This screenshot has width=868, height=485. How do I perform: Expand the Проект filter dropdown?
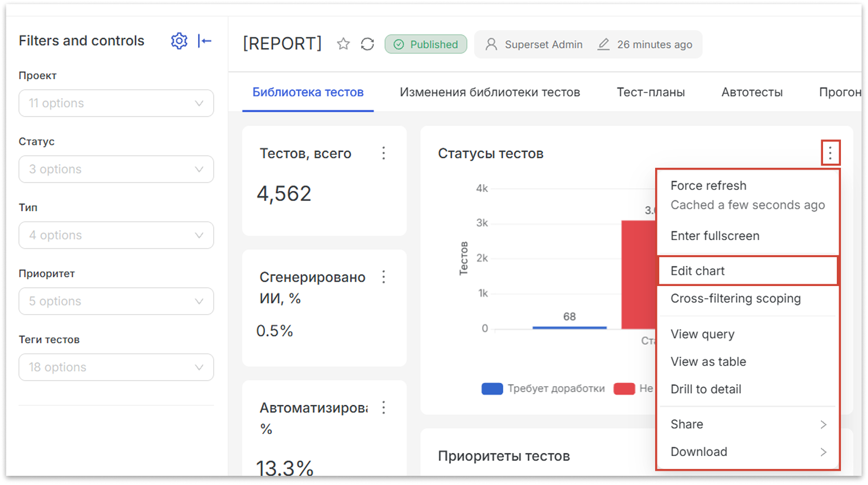[116, 103]
